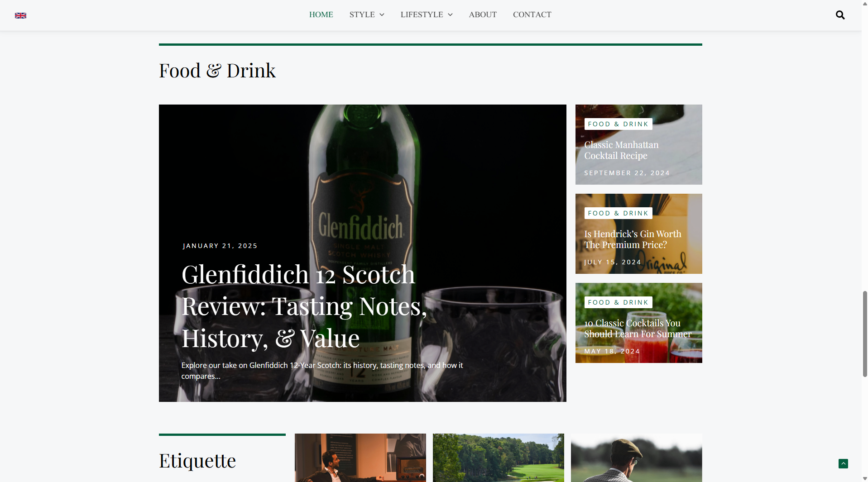Click the UK flag language icon
This screenshot has height=482, width=868.
pos(20,15)
